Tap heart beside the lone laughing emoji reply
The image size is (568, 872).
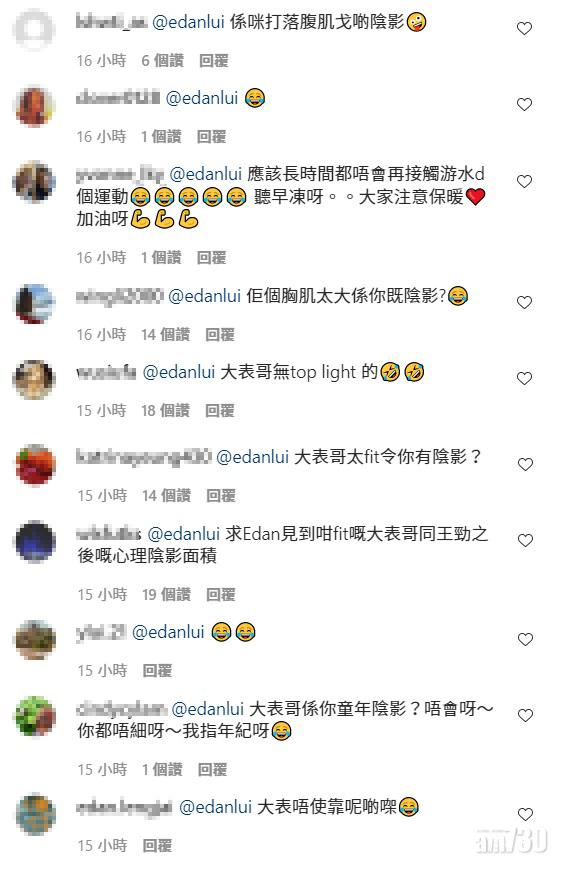(x=524, y=105)
